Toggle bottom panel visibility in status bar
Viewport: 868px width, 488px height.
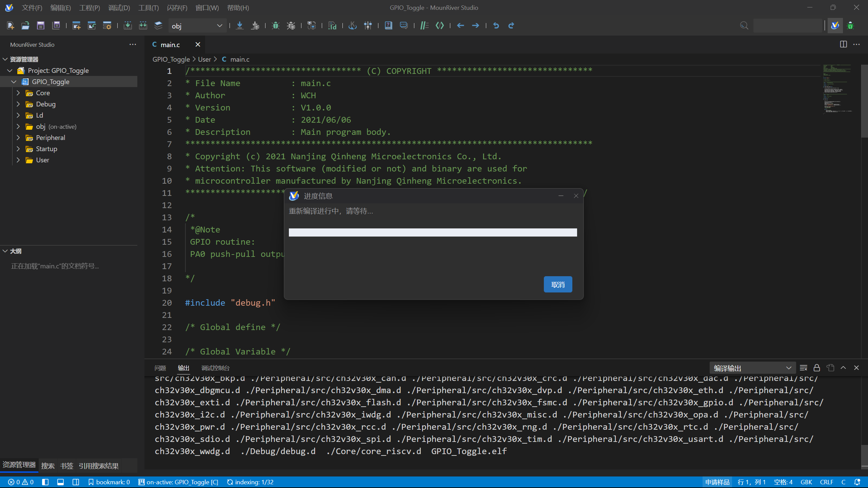click(61, 482)
